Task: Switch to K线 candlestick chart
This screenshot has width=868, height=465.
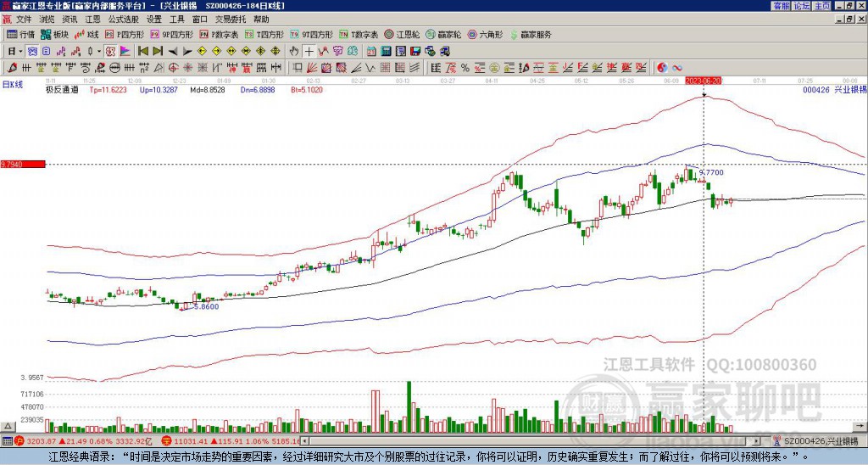Action: pyautogui.click(x=86, y=34)
